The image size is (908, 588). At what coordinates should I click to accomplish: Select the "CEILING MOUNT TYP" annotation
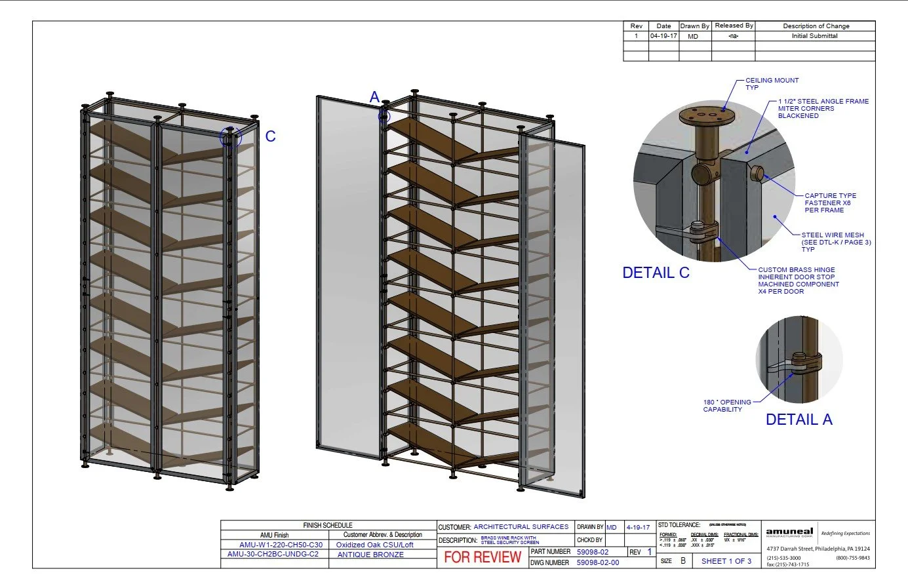click(772, 84)
